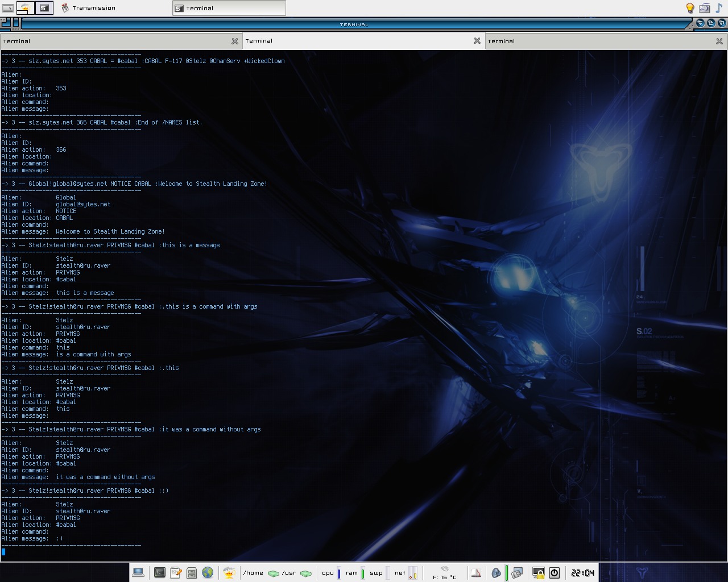Click the computer icon in the bottom panel

coord(138,572)
